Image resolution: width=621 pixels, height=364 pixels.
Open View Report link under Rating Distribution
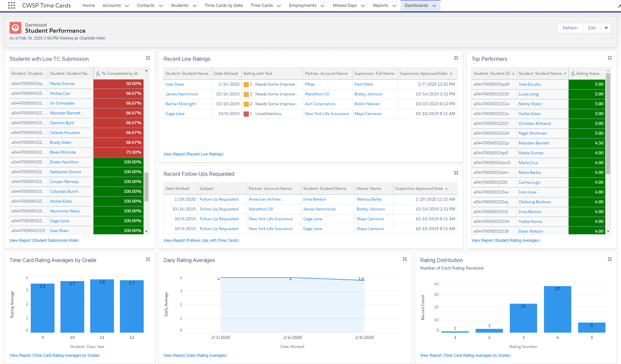point(465,356)
